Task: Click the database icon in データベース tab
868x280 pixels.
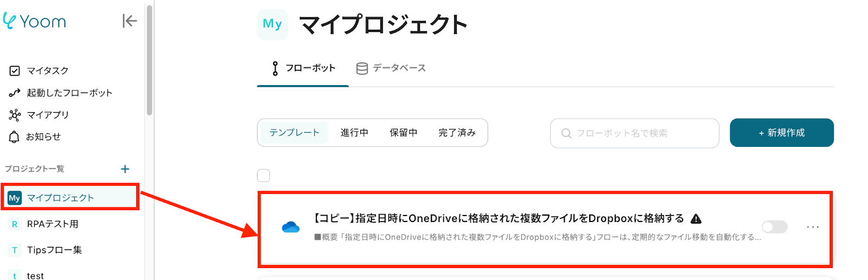Action: coord(362,68)
